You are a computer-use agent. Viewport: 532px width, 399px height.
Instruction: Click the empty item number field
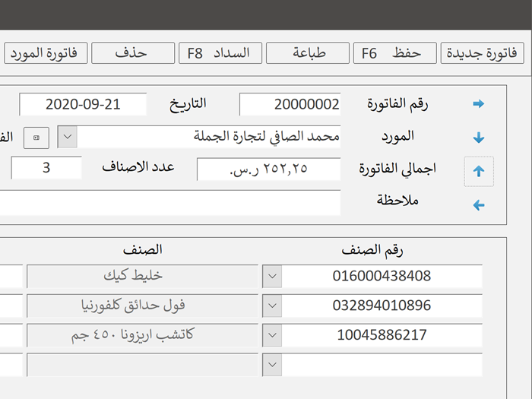point(382,364)
